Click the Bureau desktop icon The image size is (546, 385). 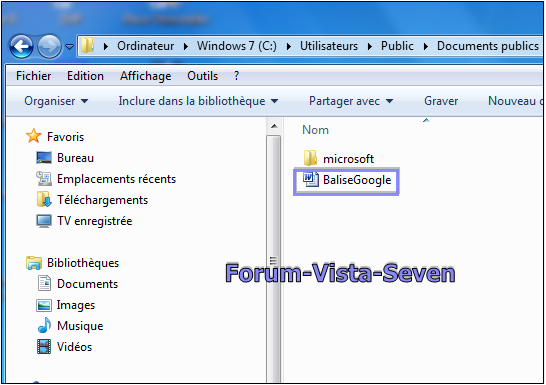click(x=44, y=158)
